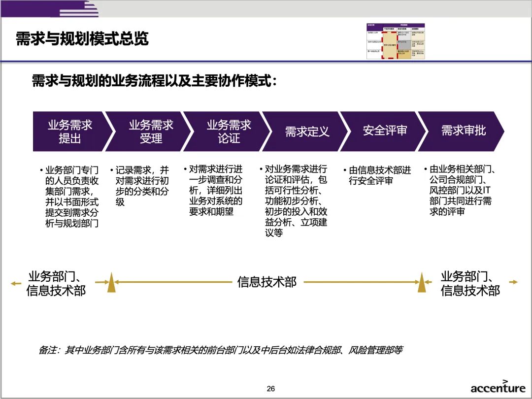Click the left 业务部门、信息技术部 label

tap(56, 283)
